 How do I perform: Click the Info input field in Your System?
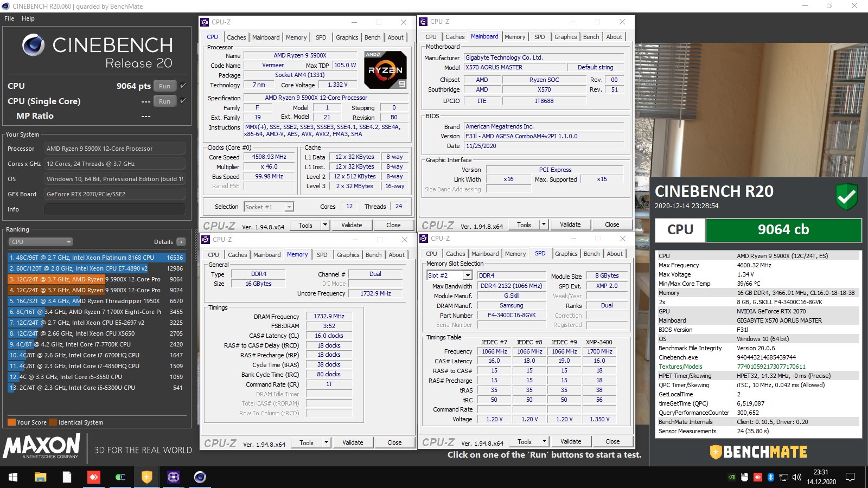114,209
